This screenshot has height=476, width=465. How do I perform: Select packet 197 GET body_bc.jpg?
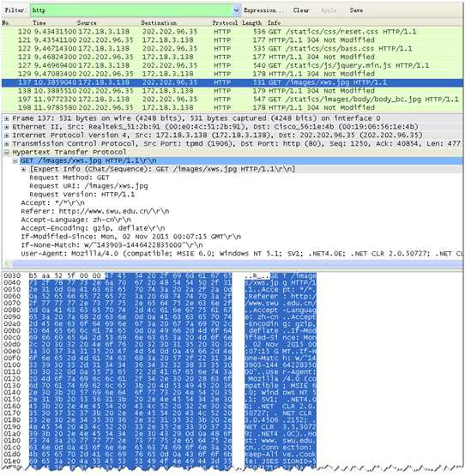tap(232, 99)
